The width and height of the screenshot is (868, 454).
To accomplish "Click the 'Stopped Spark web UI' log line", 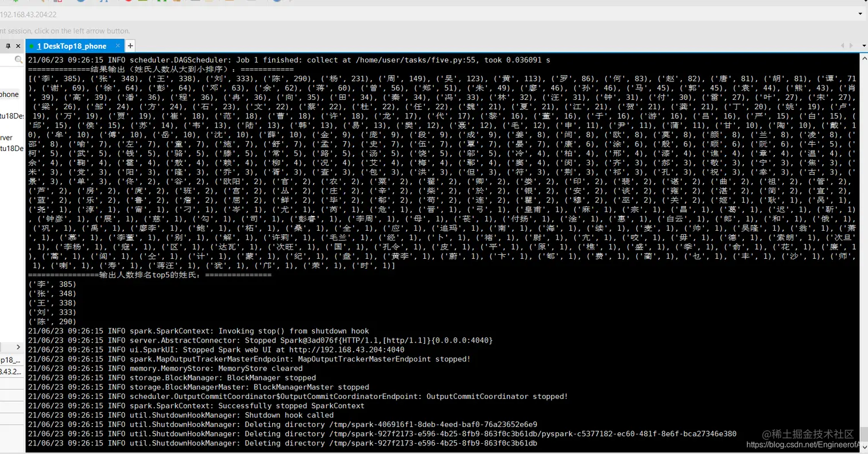I will (216, 350).
